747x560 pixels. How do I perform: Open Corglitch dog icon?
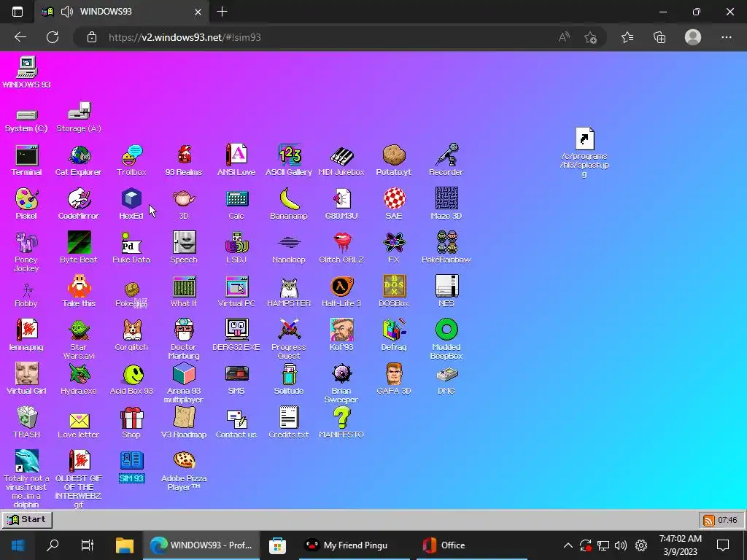click(x=131, y=335)
